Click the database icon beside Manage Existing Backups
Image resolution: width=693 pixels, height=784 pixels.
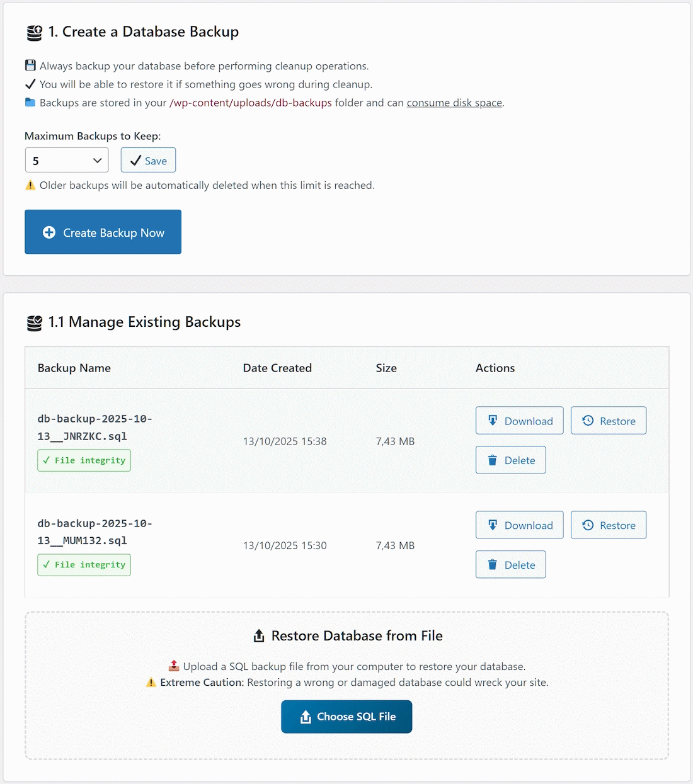pos(35,323)
